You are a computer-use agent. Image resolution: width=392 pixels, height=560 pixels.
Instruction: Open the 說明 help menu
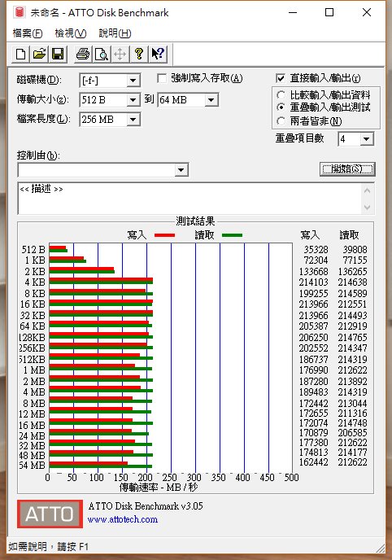(x=115, y=33)
